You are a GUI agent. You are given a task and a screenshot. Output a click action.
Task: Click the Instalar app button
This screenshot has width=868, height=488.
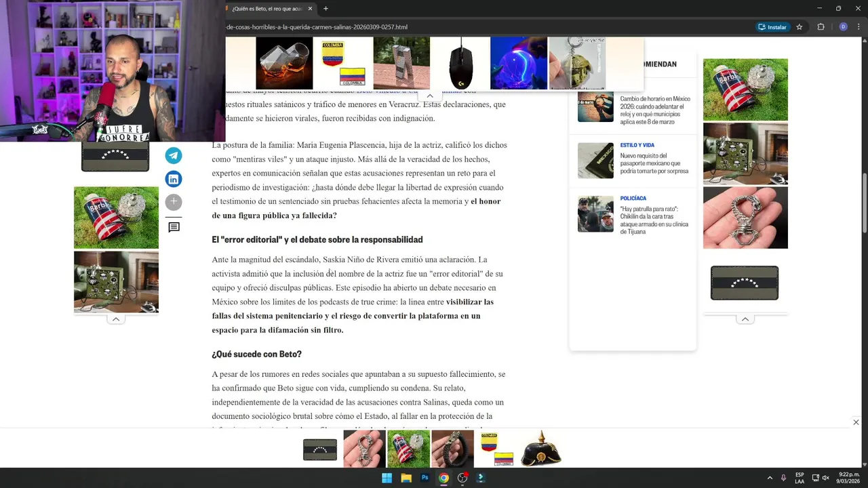772,27
